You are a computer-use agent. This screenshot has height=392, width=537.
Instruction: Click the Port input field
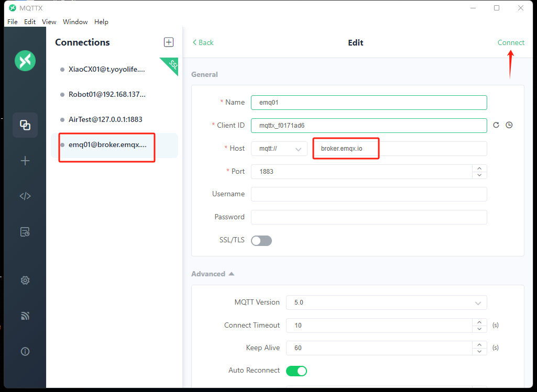(361, 172)
